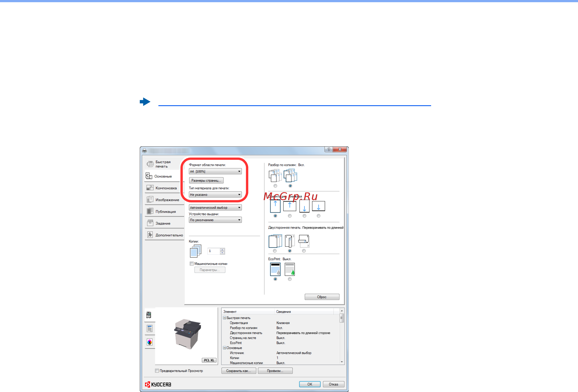
Task: Expand the Формат области печати A4 dropdown
Action: [x=215, y=171]
